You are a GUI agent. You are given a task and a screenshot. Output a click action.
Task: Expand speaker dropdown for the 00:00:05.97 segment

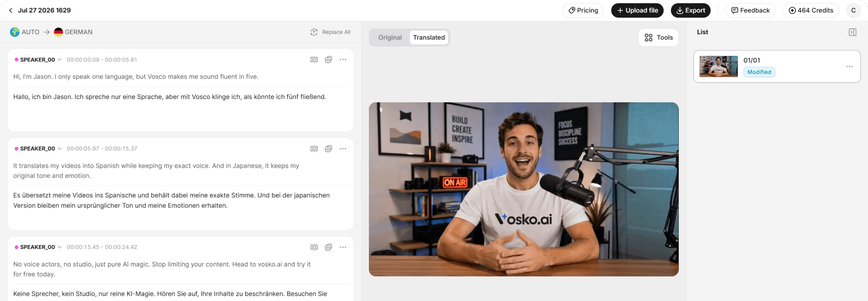59,149
